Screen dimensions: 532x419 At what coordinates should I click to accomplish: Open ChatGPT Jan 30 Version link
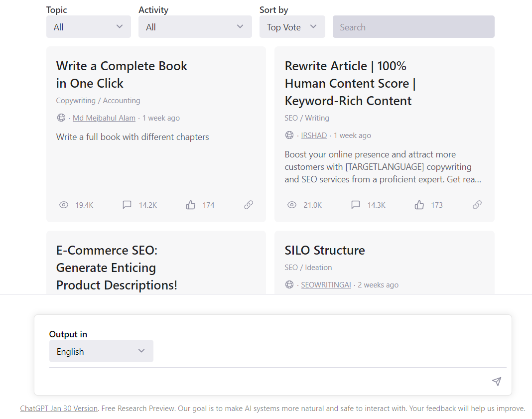[x=59, y=409]
